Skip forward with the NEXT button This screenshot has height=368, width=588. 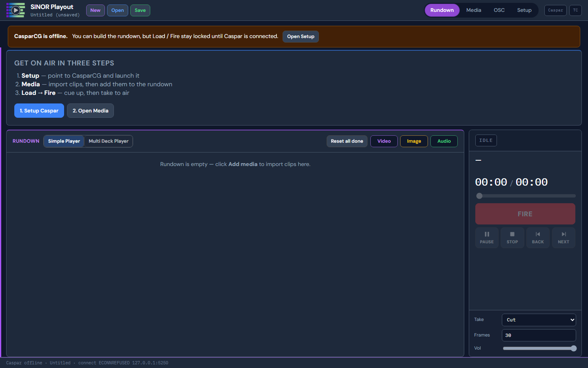point(563,238)
